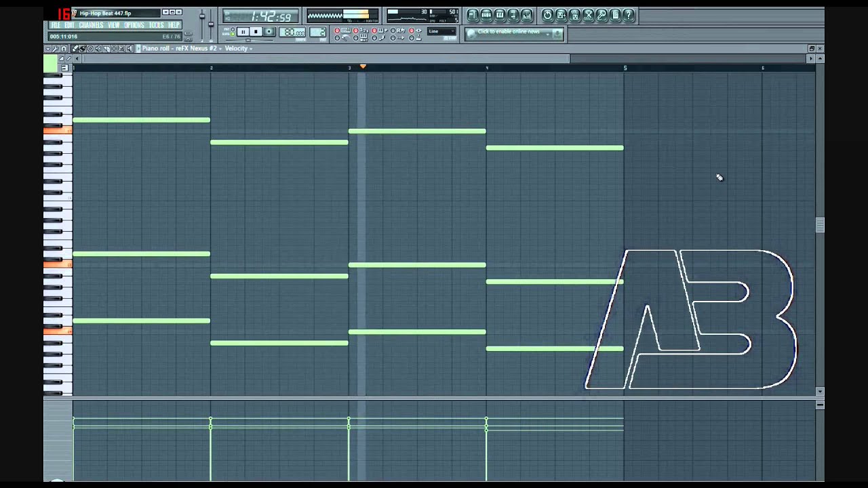Pick the Zoom tool in piano roll toolbar
868x488 pixels.
point(122,49)
